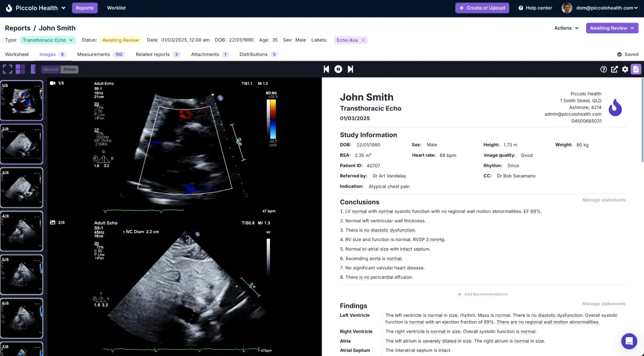Skip to the next image frame
The height and width of the screenshot is (356, 644).
tap(350, 69)
